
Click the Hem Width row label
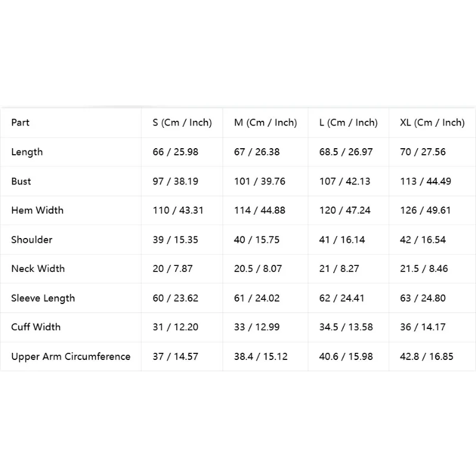37,211
